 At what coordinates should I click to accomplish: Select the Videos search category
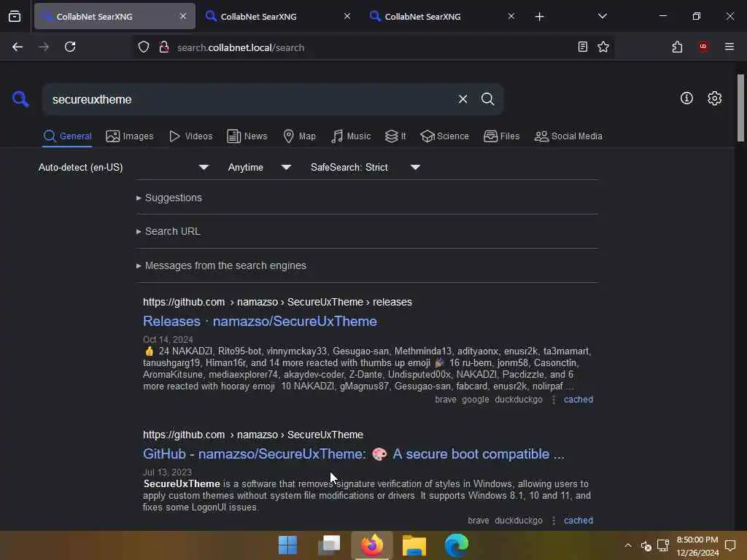[x=190, y=136]
